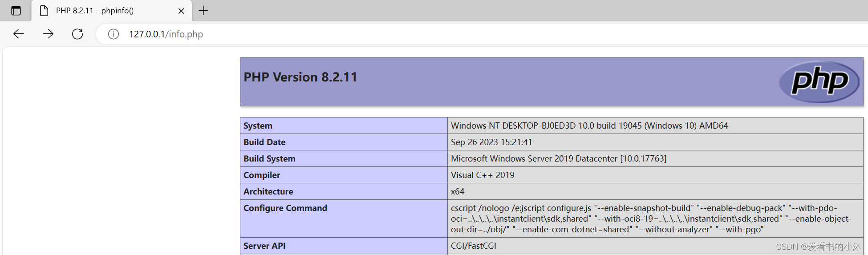Select the Sep 26 2023 15:21:41 value
This screenshot has width=868, height=255.
pos(491,142)
